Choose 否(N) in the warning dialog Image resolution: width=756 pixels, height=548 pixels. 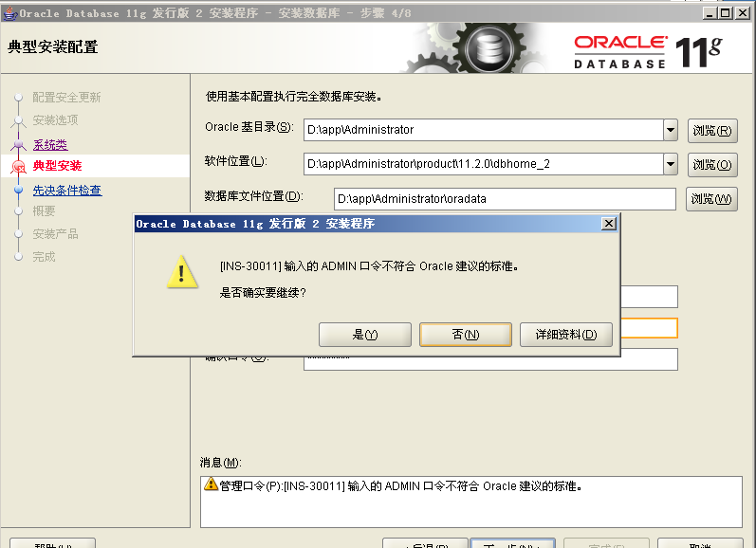pyautogui.click(x=466, y=335)
